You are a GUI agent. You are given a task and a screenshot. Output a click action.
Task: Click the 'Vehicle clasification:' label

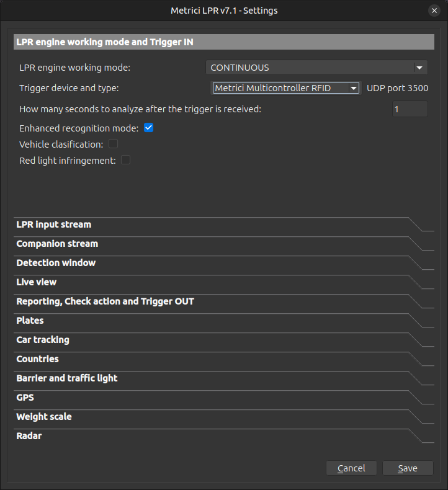click(61, 145)
